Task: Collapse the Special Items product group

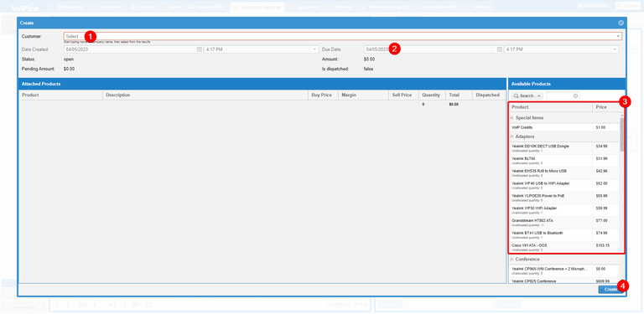Action: point(512,118)
